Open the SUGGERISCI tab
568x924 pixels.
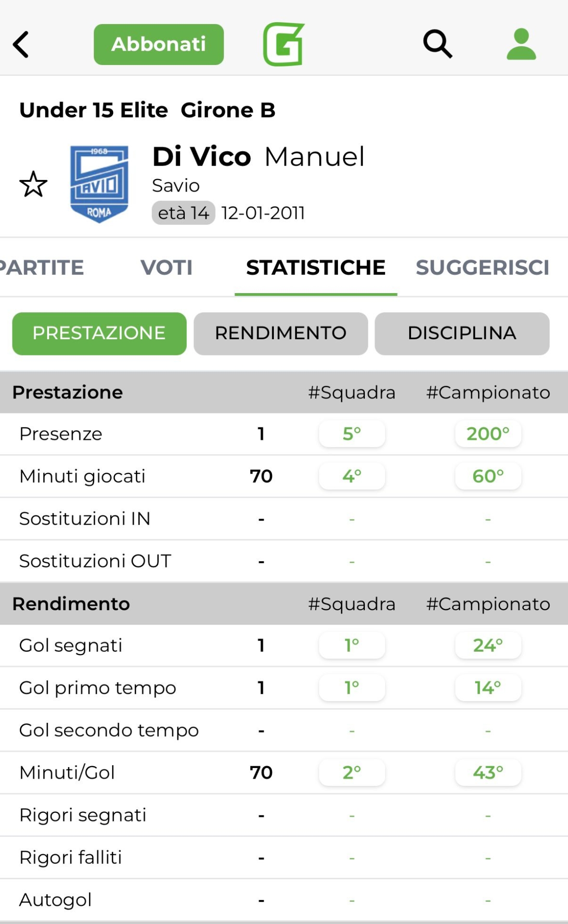point(482,268)
